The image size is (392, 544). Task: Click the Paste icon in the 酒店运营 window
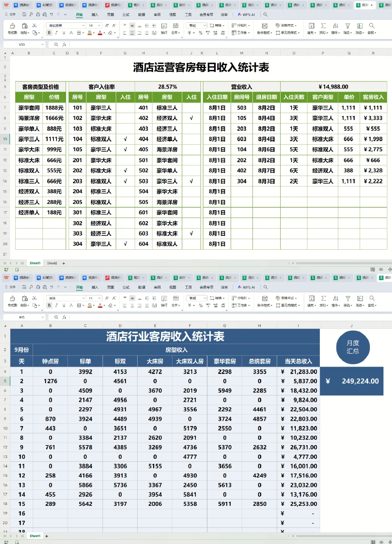click(x=25, y=26)
